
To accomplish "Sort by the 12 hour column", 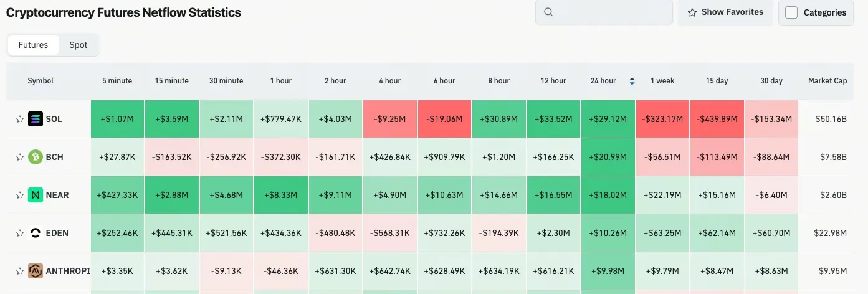I will click(553, 81).
